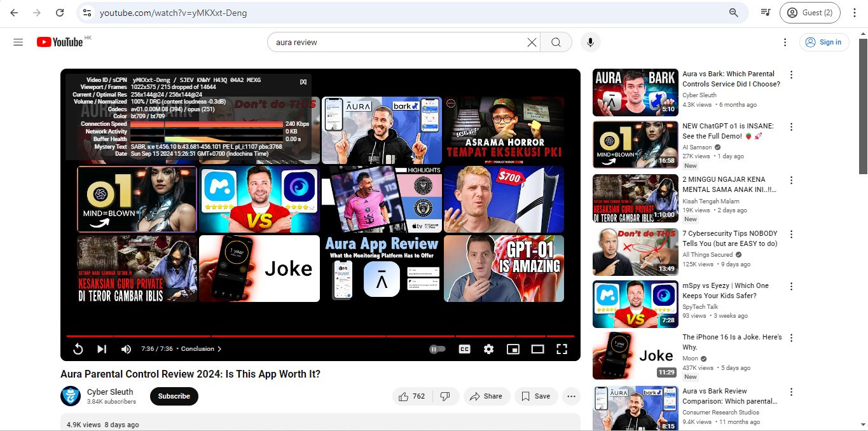Like the video (762)
The image size is (868, 431).
pyautogui.click(x=412, y=396)
